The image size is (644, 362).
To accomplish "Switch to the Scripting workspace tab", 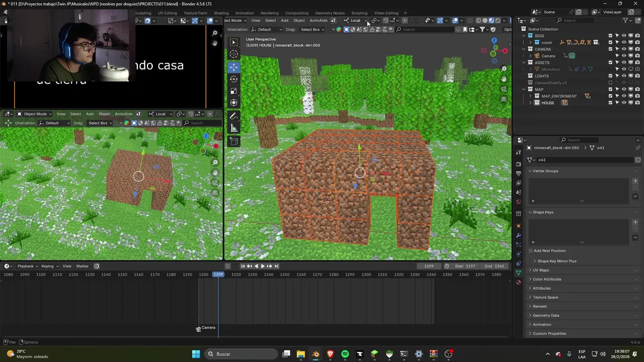I will pyautogui.click(x=359, y=13).
